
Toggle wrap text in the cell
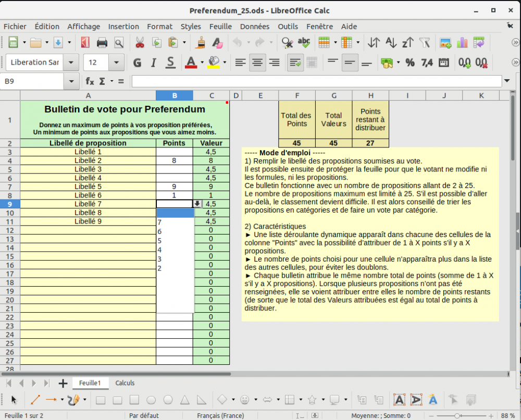tap(295, 63)
